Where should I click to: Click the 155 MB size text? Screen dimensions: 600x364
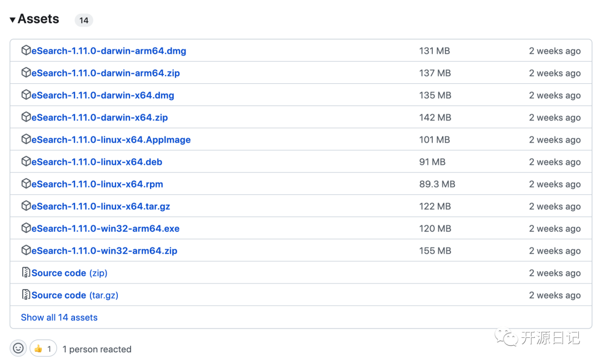point(435,250)
